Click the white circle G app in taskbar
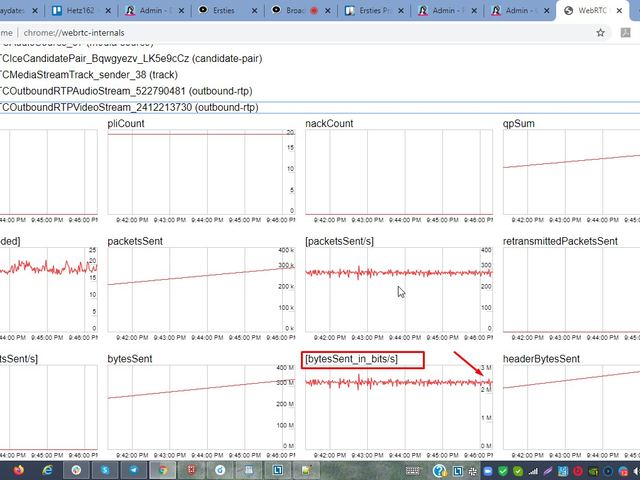The height and width of the screenshot is (480, 640). [x=220, y=471]
